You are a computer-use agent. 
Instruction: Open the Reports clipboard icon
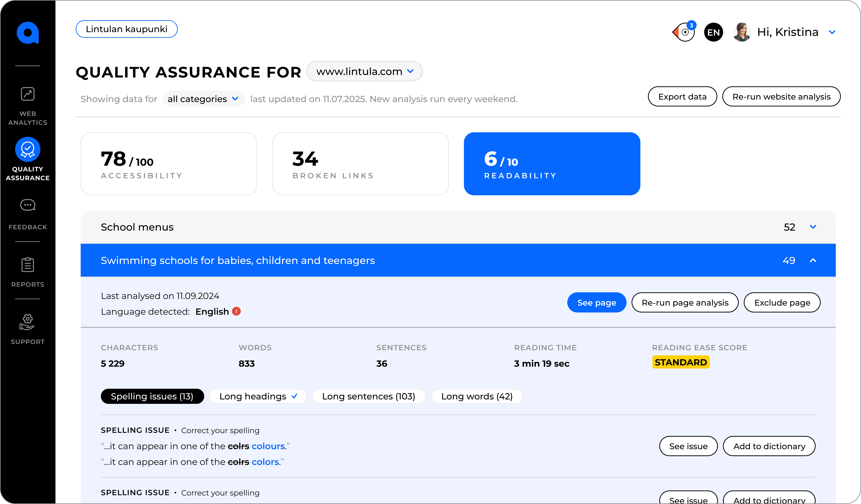pyautogui.click(x=28, y=265)
